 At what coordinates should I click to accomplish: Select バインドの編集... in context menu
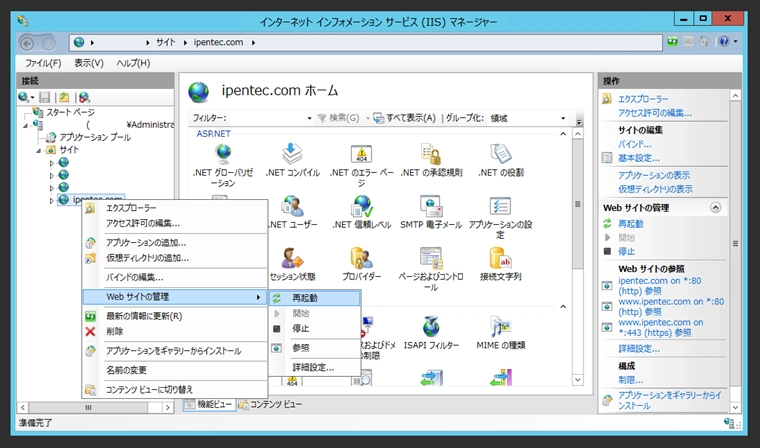tap(175, 278)
